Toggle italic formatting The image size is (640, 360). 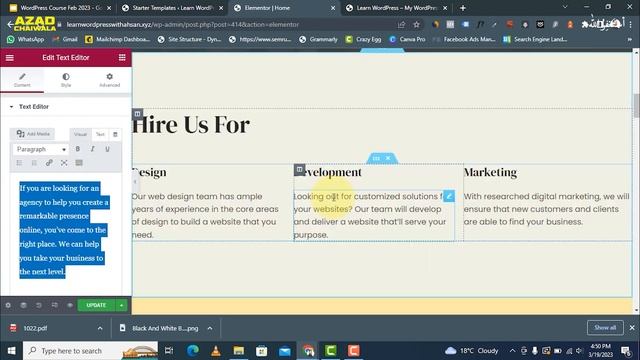coord(93,149)
